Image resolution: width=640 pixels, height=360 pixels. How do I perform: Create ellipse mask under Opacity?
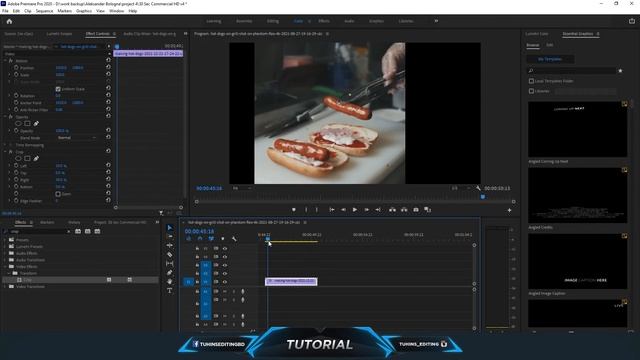(x=18, y=123)
